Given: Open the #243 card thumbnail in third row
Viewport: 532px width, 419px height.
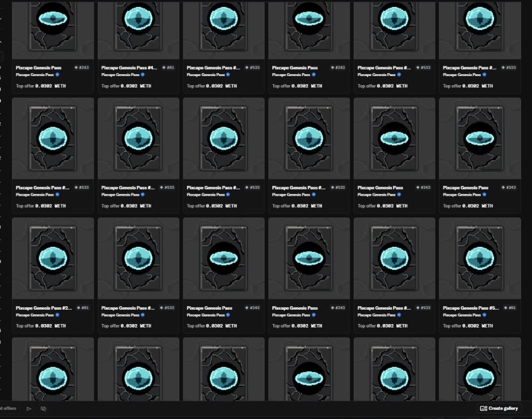Looking at the screenshot, I should 224,258.
